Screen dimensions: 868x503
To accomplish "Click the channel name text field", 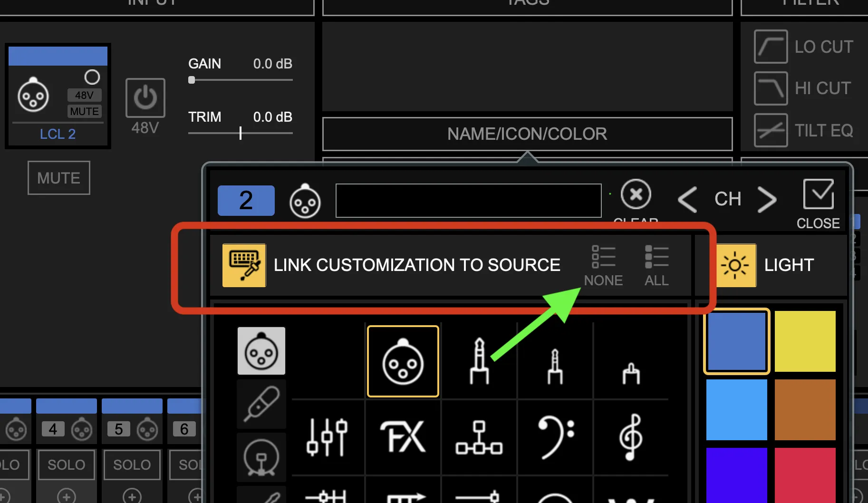I will tap(469, 201).
